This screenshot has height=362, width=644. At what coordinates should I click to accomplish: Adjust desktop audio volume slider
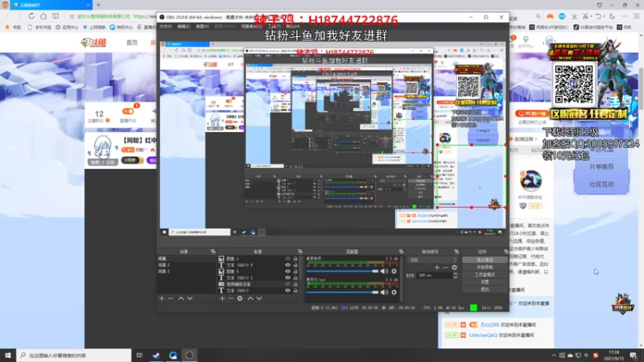tap(343, 271)
